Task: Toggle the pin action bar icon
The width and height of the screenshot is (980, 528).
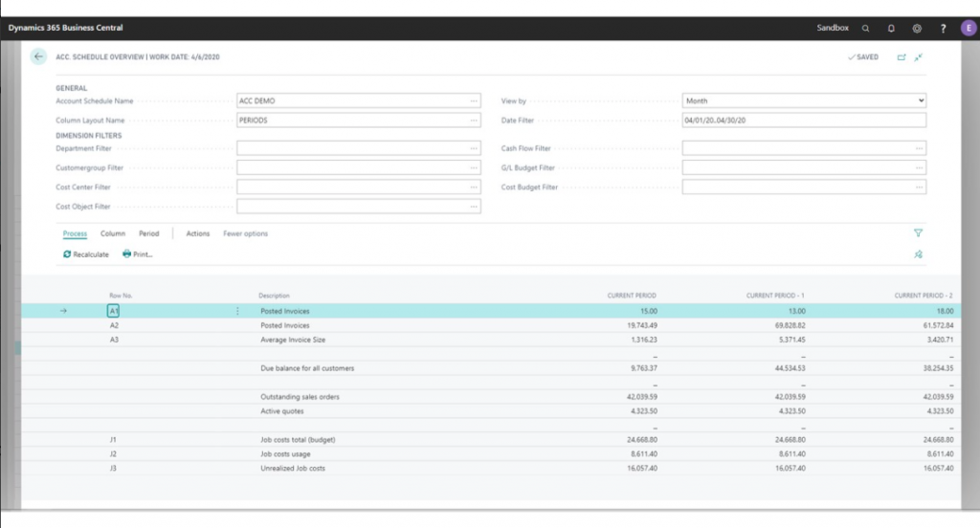Action: 918,254
